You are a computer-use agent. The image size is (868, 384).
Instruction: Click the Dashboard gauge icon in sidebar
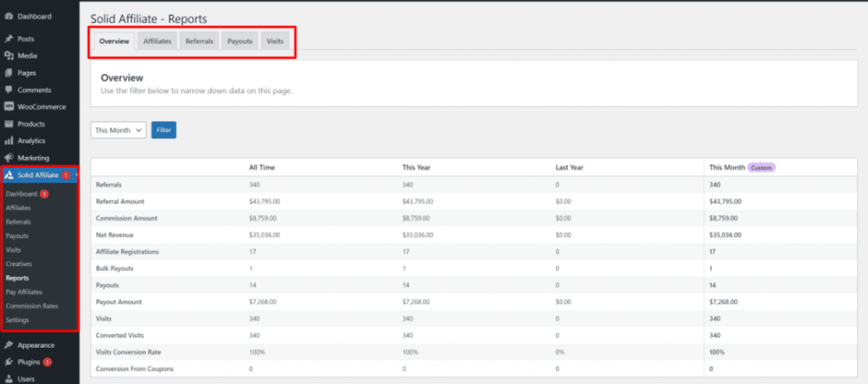[x=8, y=17]
